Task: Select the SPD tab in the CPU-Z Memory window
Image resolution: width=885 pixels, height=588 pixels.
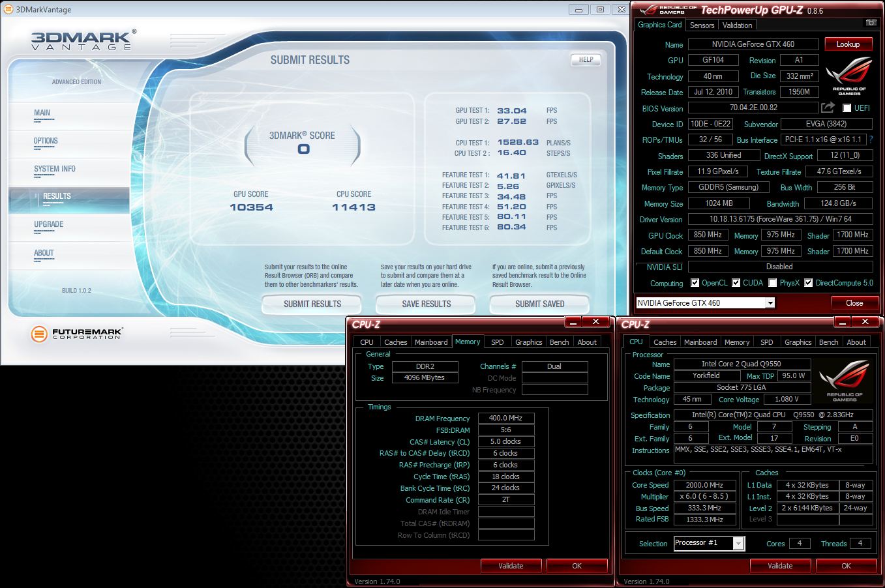Action: [497, 342]
